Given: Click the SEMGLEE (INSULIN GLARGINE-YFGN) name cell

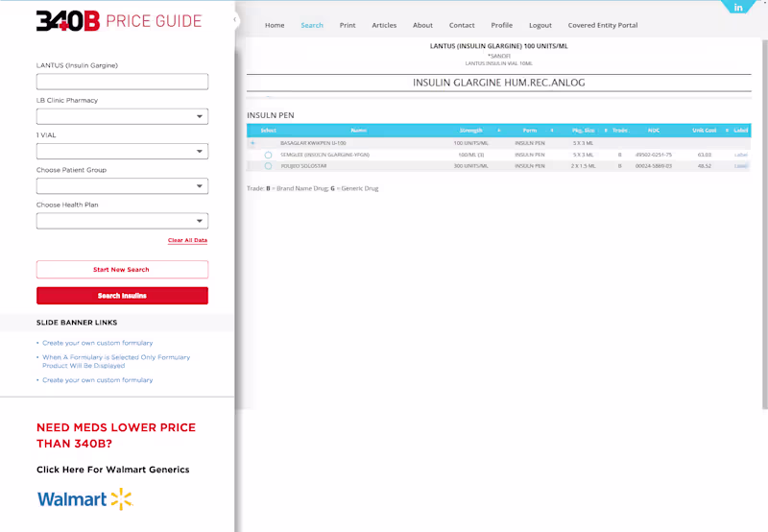Looking at the screenshot, I should pos(324,155).
